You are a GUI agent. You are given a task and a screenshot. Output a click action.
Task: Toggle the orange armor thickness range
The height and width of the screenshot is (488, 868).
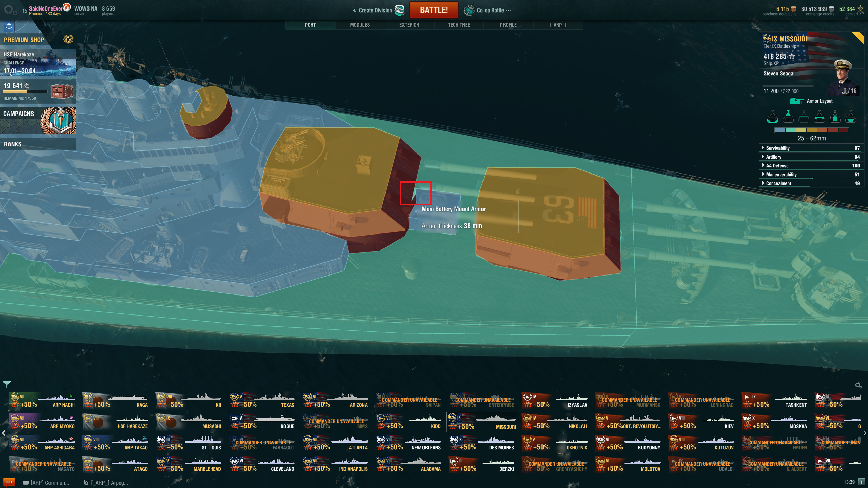coord(822,130)
